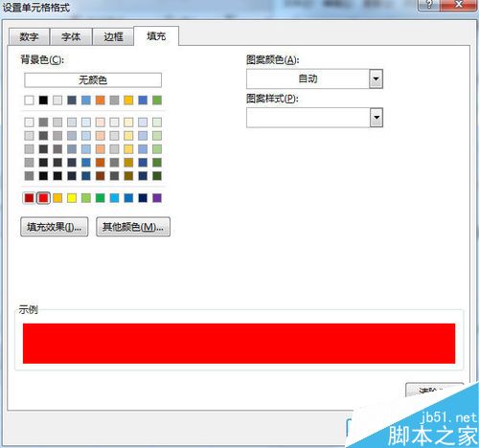
Task: Choose the theme blue swatch left of orange
Action: coord(86,101)
